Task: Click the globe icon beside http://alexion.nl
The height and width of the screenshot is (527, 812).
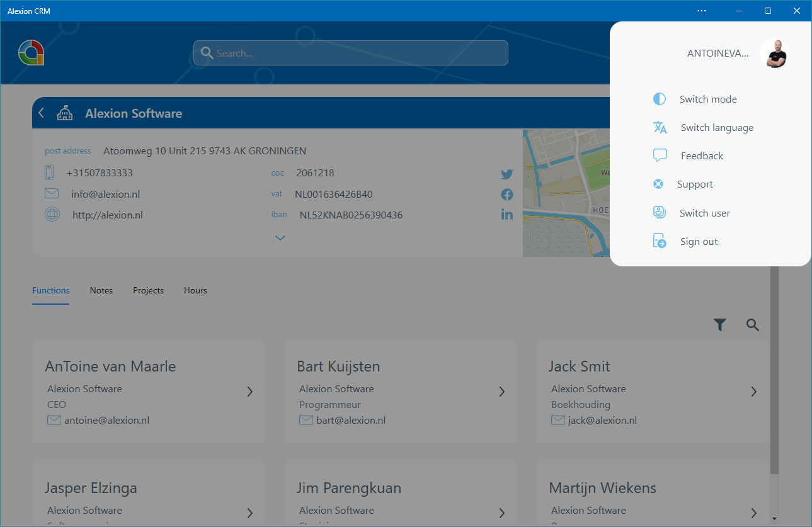Action: point(52,215)
